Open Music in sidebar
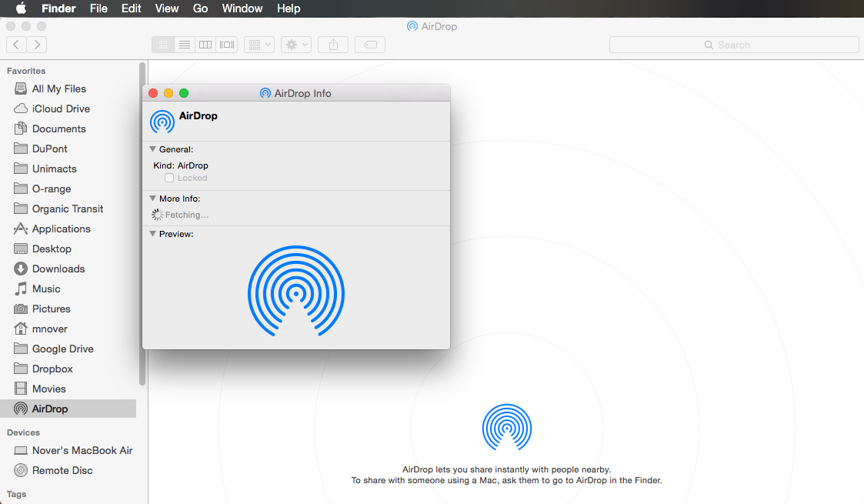864x504 pixels. click(x=68, y=289)
